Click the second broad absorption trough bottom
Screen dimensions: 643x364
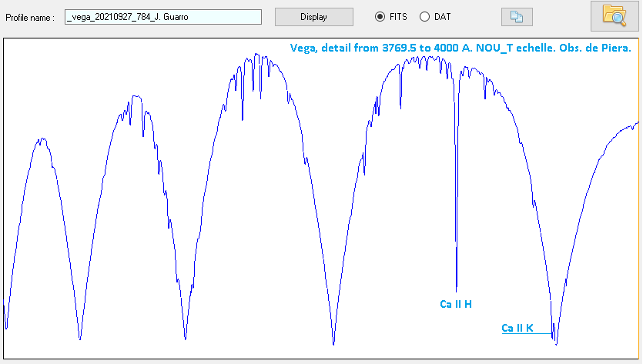tap(186, 339)
